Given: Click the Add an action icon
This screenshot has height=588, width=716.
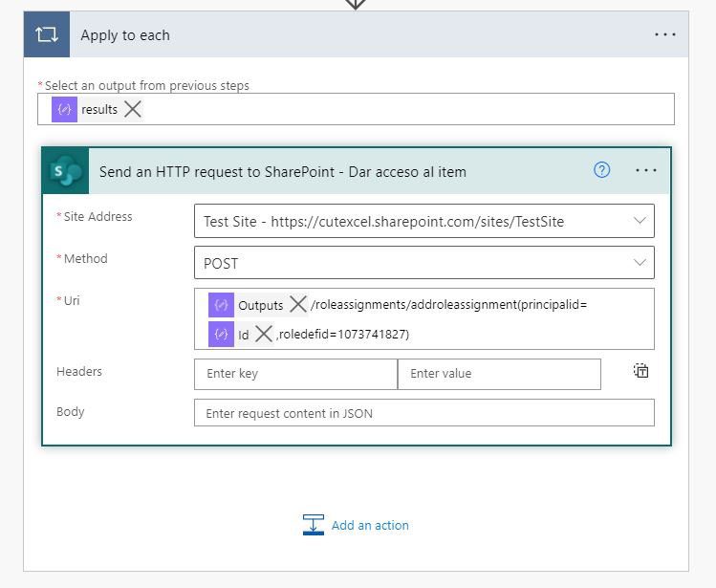Looking at the screenshot, I should tap(314, 525).
